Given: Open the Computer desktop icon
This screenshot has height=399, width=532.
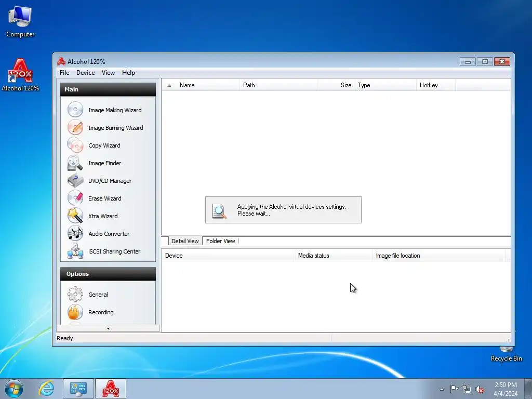Looking at the screenshot, I should pos(20,22).
